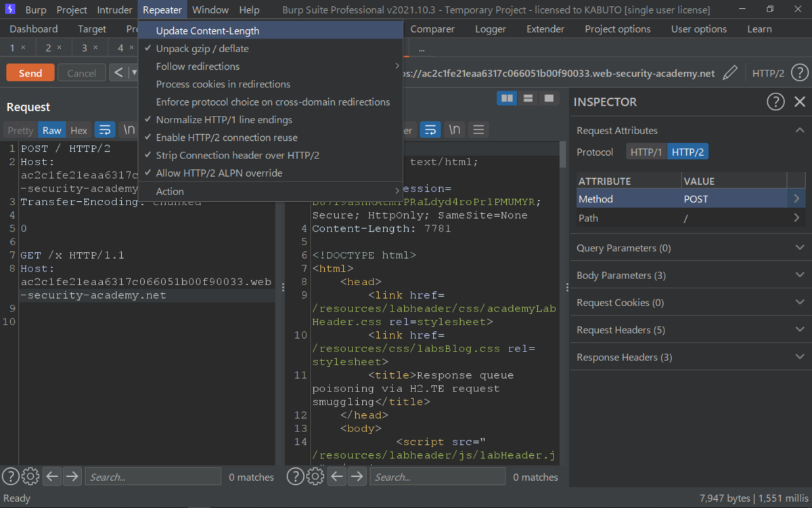Viewport: 812px width, 508px height.
Task: Close the Inspector panel
Action: [800, 102]
